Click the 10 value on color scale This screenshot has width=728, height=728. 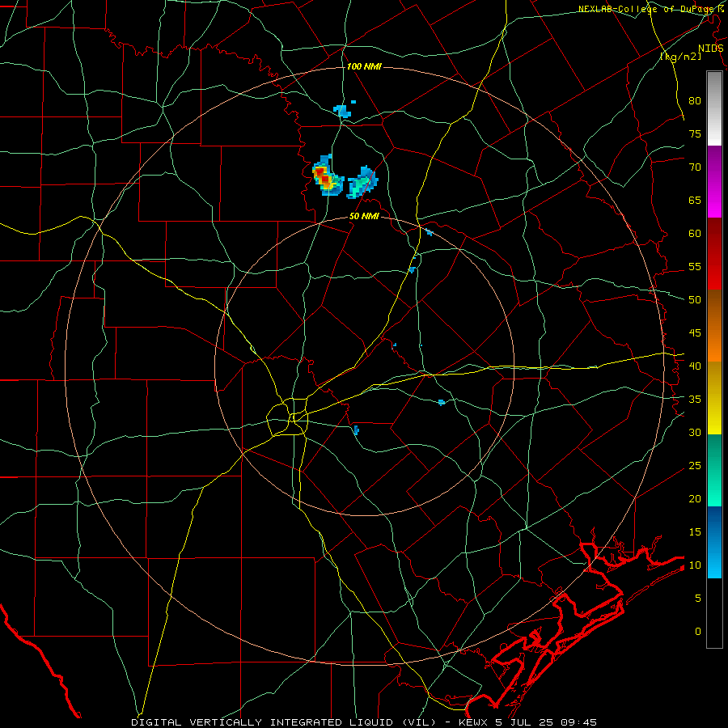click(695, 565)
